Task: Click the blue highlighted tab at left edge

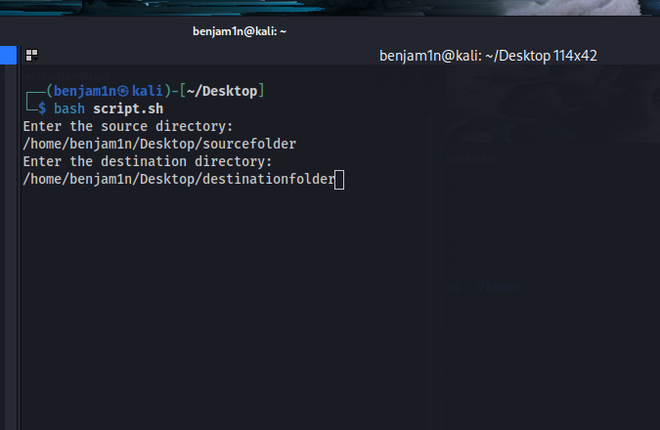Action: click(8, 55)
